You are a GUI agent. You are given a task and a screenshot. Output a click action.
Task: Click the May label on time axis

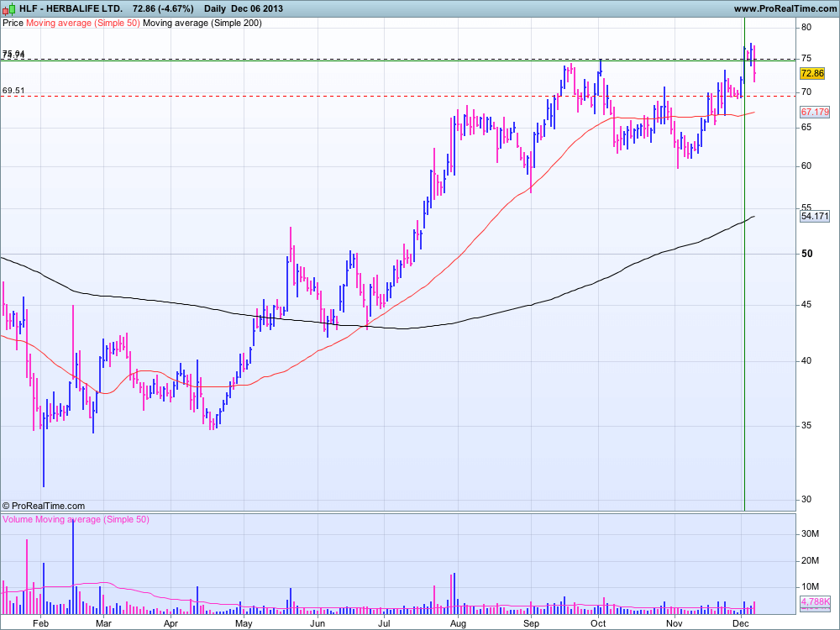[x=244, y=623]
